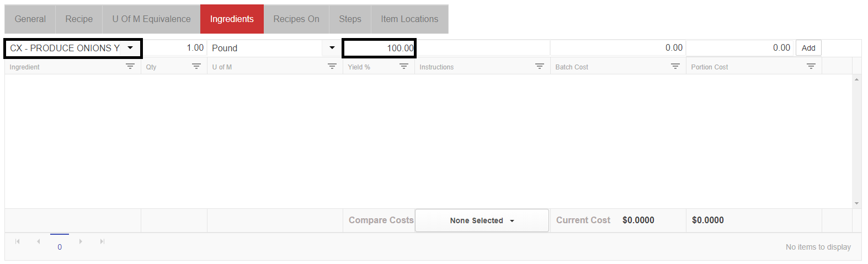The image size is (868, 264).
Task: Click the Add ingredient button
Action: point(808,48)
